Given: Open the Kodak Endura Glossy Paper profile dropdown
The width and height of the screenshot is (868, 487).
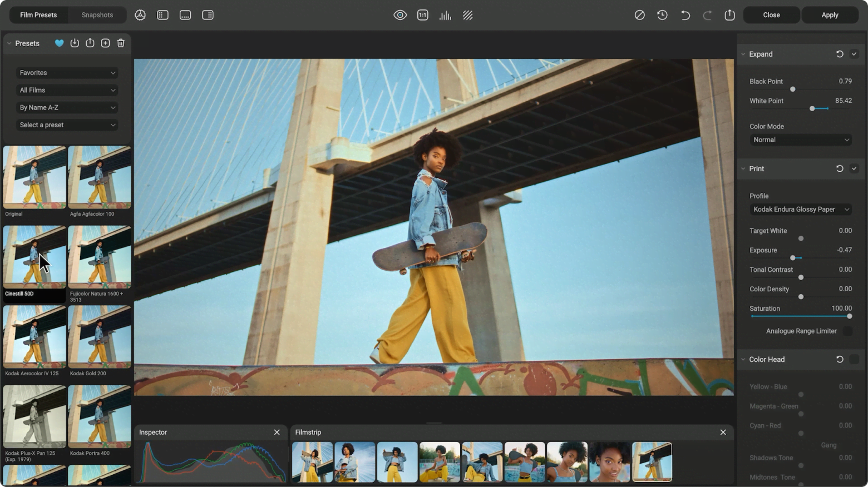Looking at the screenshot, I should click(801, 210).
